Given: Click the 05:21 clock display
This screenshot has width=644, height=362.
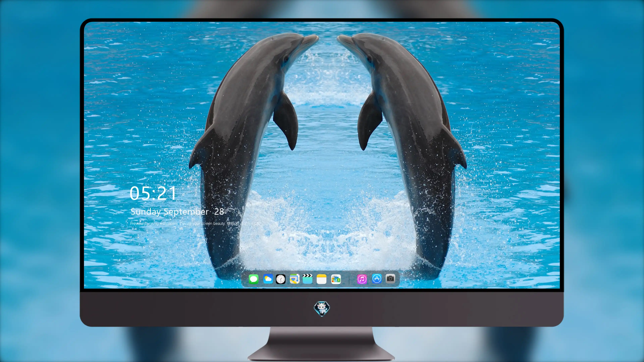Looking at the screenshot, I should coord(153,193).
